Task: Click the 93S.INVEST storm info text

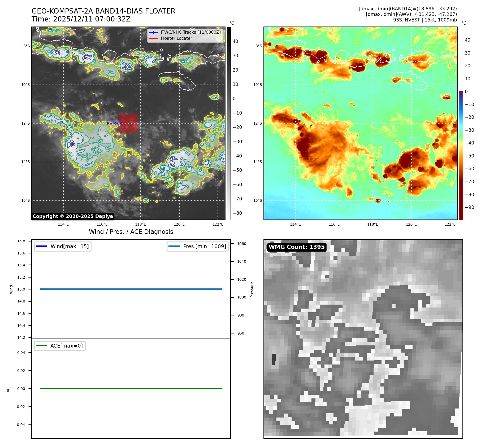Action: point(425,20)
